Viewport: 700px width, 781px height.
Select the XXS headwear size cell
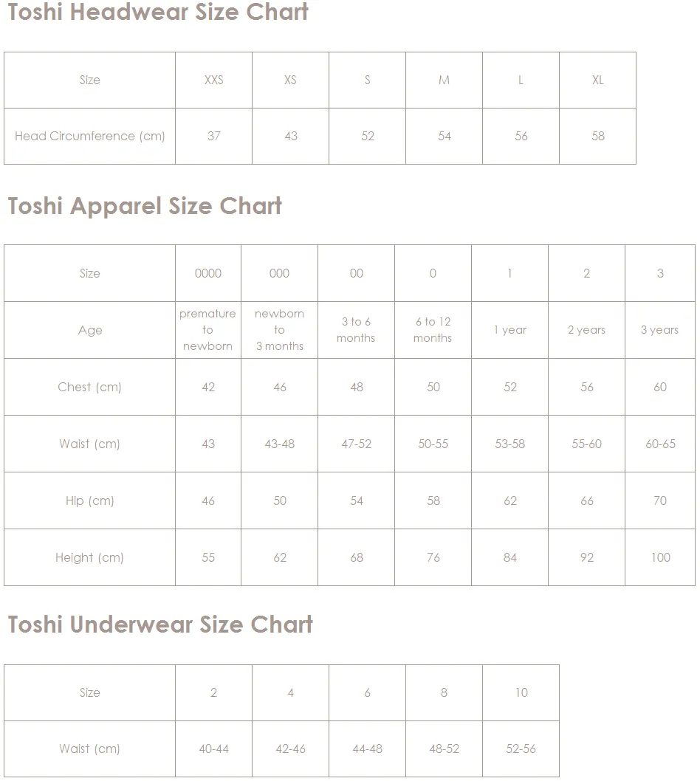click(x=213, y=80)
